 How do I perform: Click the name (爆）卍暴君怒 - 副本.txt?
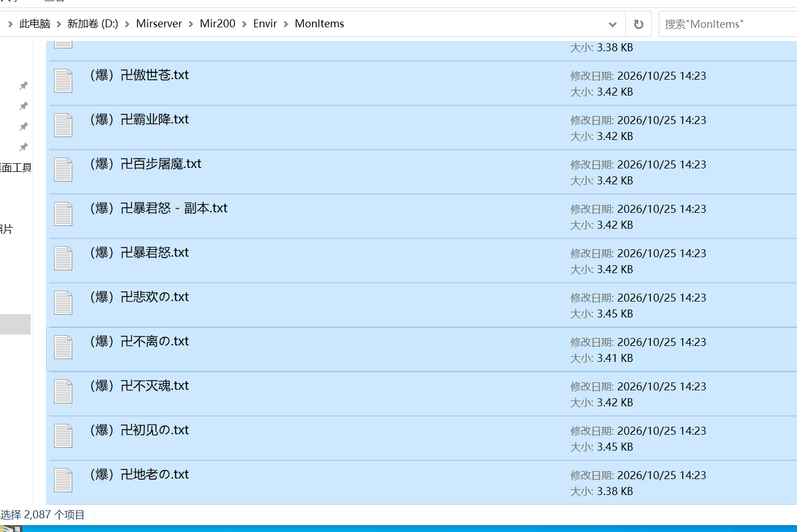tap(159, 208)
